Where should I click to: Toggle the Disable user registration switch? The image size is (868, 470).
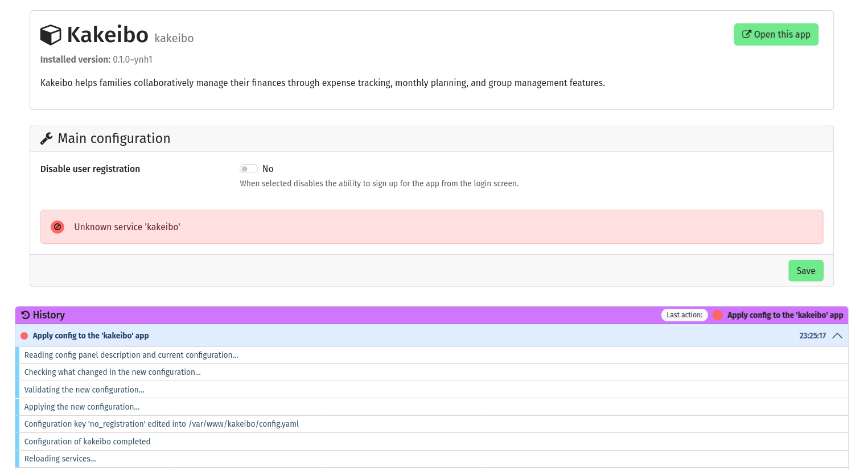(x=249, y=169)
